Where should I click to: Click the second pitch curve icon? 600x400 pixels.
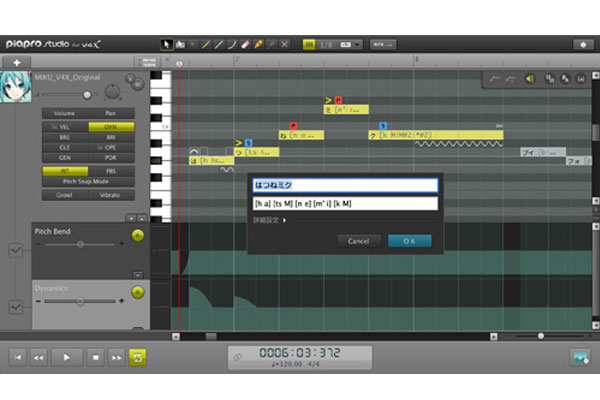(510, 79)
